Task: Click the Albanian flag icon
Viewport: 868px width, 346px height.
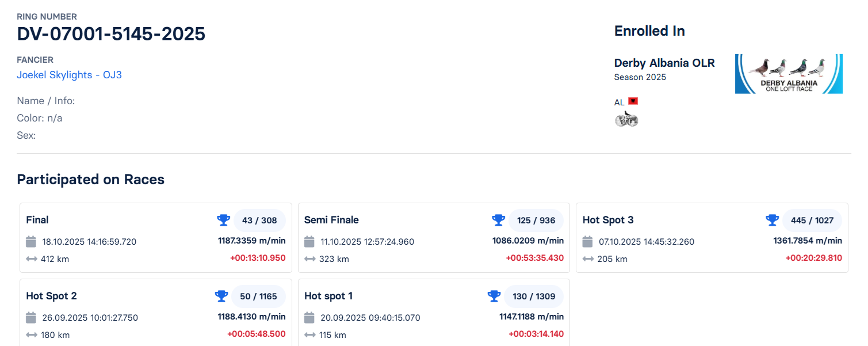Action: point(633,101)
